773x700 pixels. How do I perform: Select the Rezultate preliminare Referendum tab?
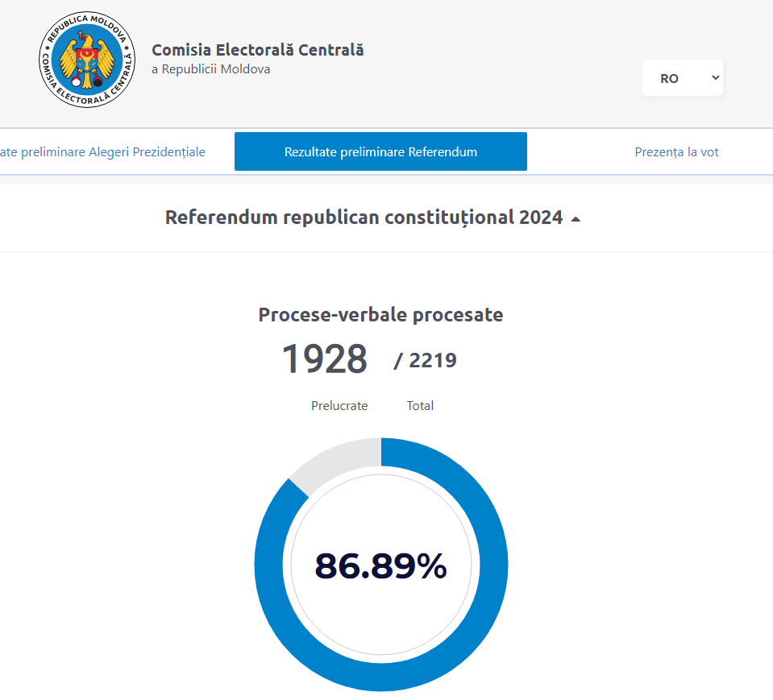coord(380,151)
